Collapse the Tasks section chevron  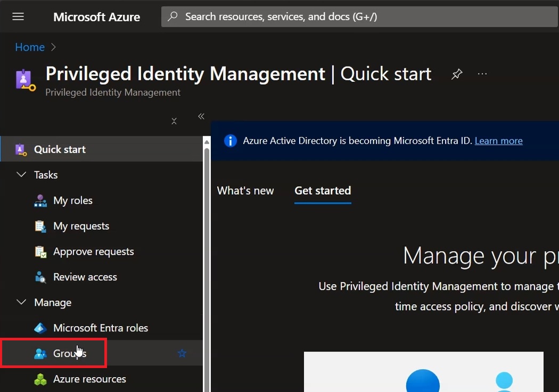pos(21,174)
